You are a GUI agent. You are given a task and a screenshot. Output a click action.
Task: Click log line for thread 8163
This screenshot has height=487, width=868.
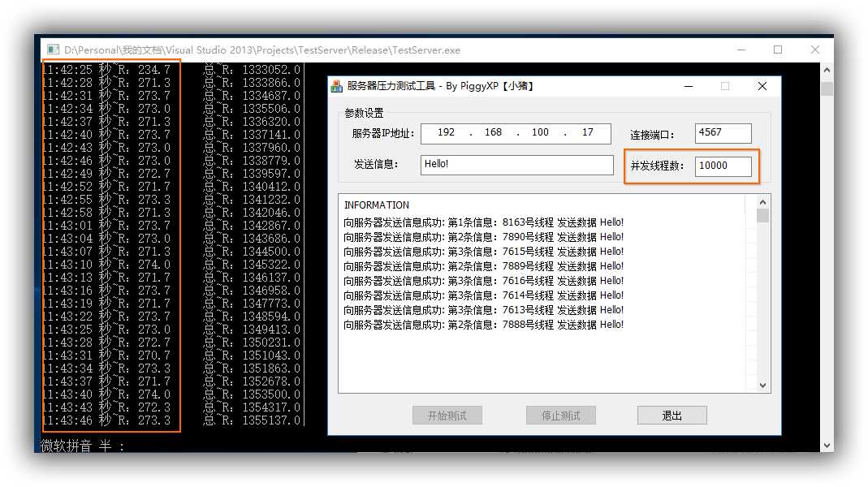coord(483,222)
